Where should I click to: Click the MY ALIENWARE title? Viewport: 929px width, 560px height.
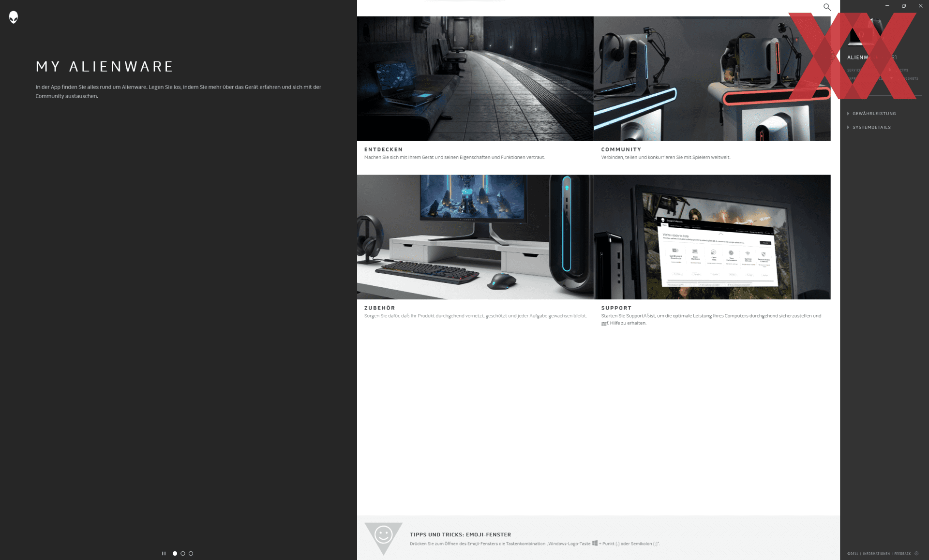pos(105,67)
